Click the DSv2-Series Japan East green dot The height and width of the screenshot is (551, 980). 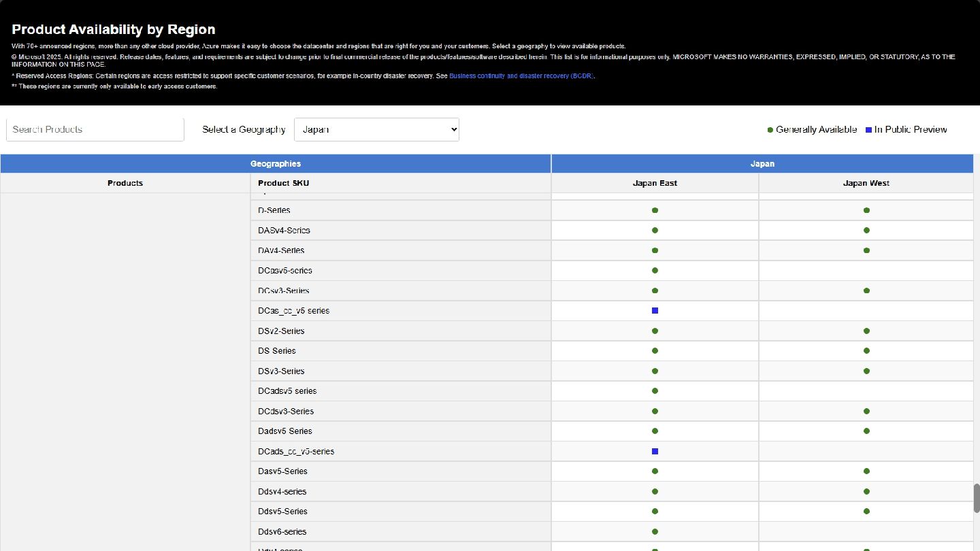(x=655, y=331)
